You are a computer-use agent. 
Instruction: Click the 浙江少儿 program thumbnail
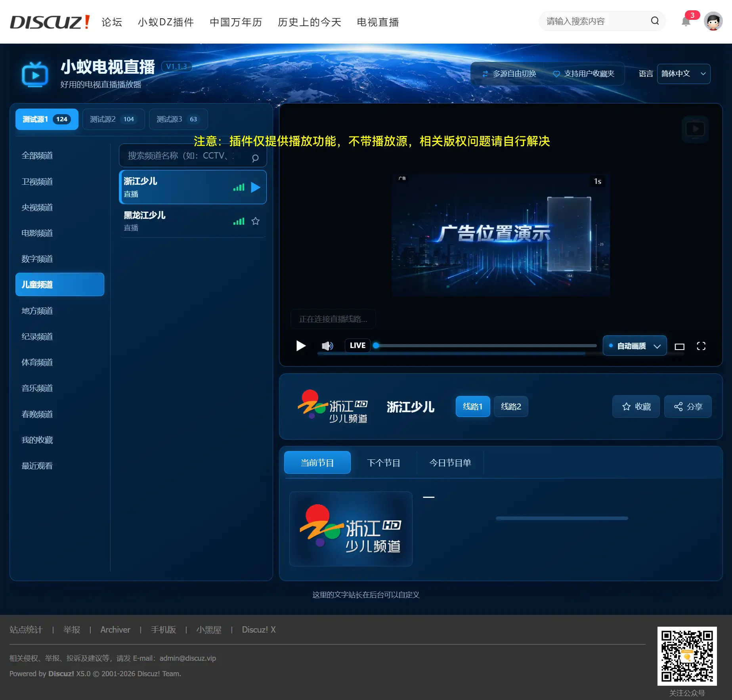tap(351, 529)
